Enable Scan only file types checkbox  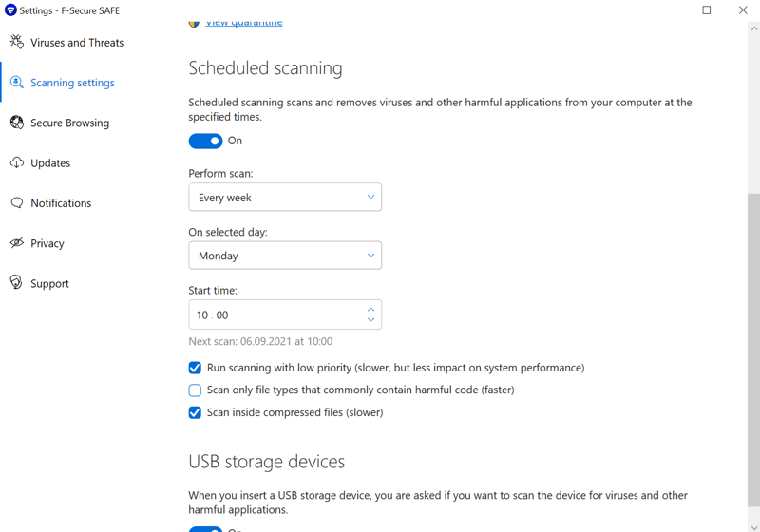pos(195,390)
